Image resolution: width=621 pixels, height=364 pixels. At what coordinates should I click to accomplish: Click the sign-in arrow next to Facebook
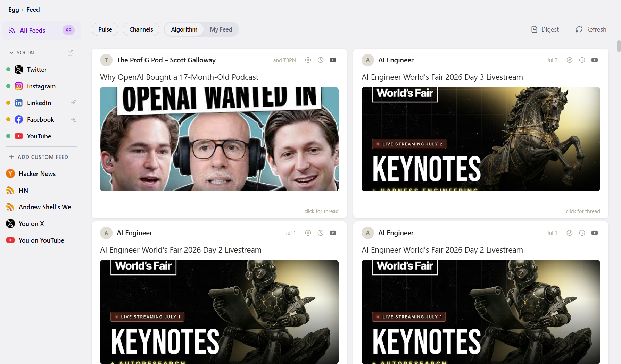[74, 119]
